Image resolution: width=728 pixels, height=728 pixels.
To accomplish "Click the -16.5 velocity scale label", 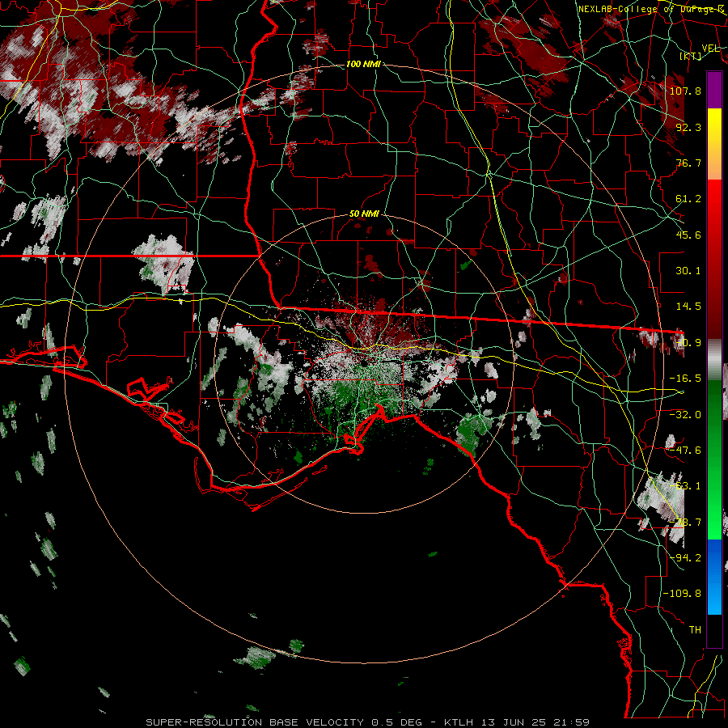I will click(x=685, y=379).
